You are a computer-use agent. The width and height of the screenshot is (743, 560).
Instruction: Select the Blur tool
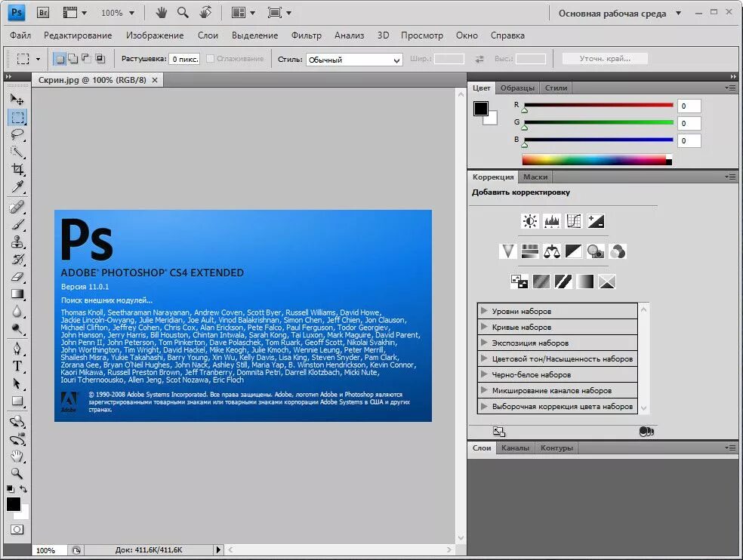[x=17, y=312]
